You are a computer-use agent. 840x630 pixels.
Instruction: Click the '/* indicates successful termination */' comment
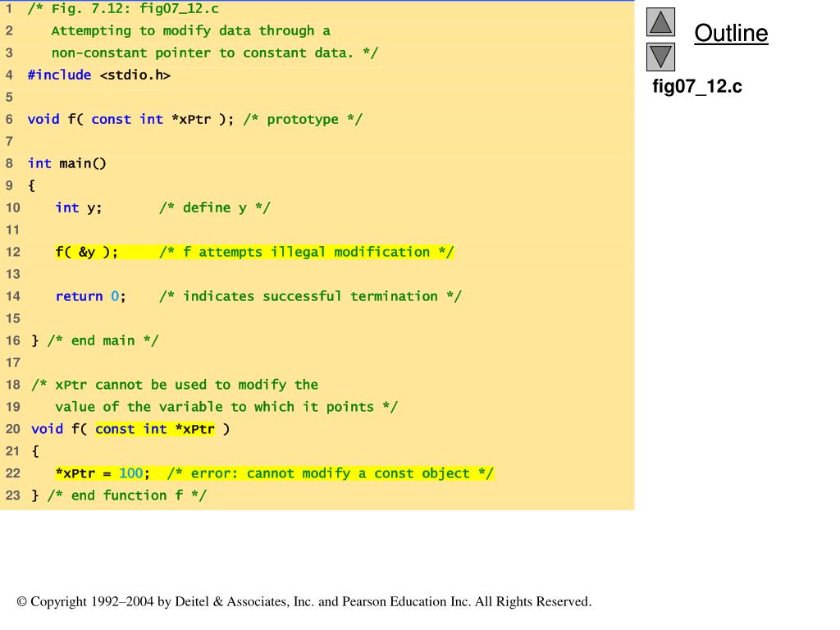[x=310, y=296]
